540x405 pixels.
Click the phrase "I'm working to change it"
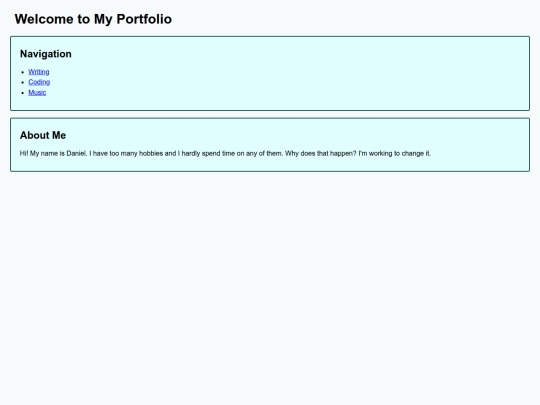point(394,154)
